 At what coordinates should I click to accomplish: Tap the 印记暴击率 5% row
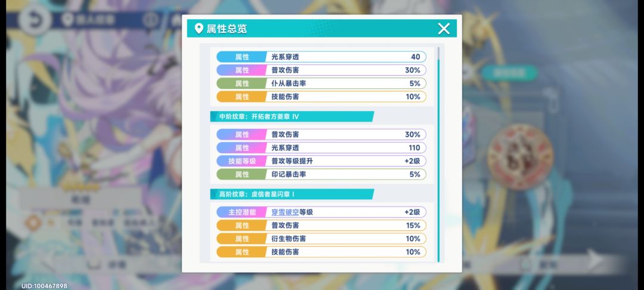pos(321,174)
